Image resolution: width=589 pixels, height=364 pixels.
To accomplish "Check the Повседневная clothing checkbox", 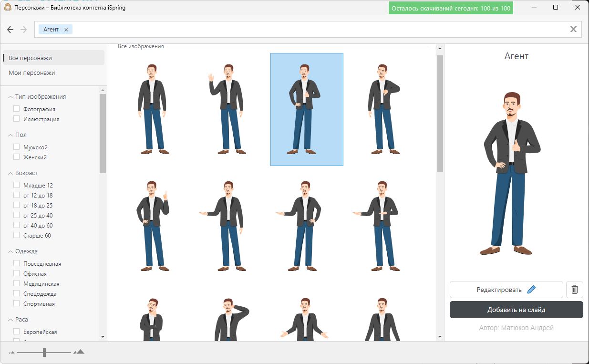I will tap(17, 263).
